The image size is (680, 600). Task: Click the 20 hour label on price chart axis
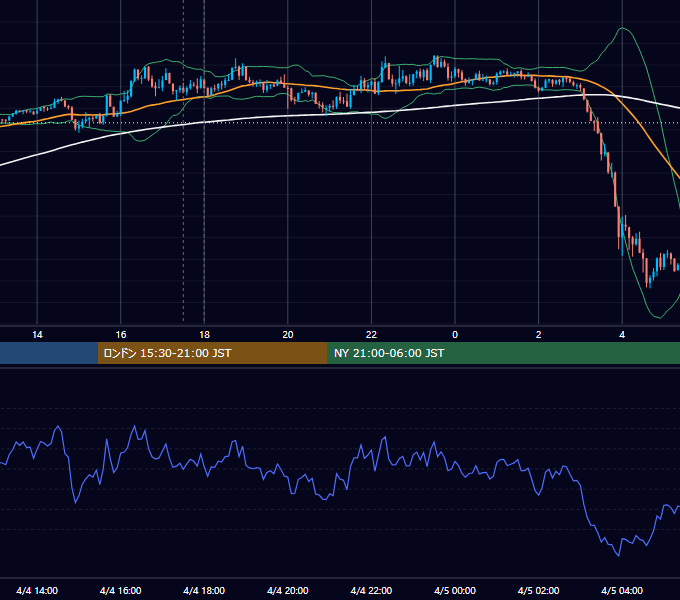pyautogui.click(x=288, y=335)
